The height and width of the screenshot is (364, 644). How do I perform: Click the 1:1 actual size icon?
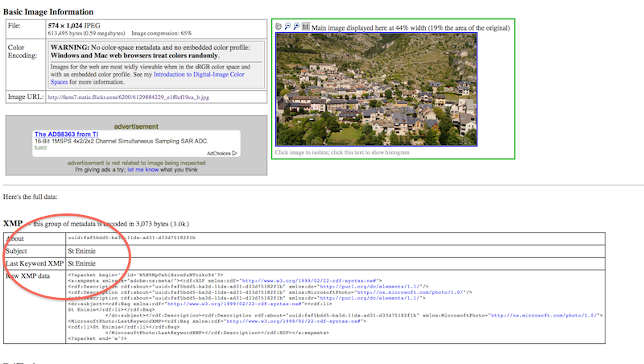(306, 27)
